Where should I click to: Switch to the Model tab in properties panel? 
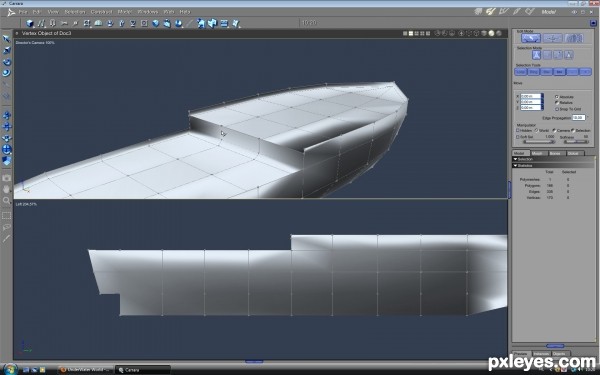pos(520,153)
